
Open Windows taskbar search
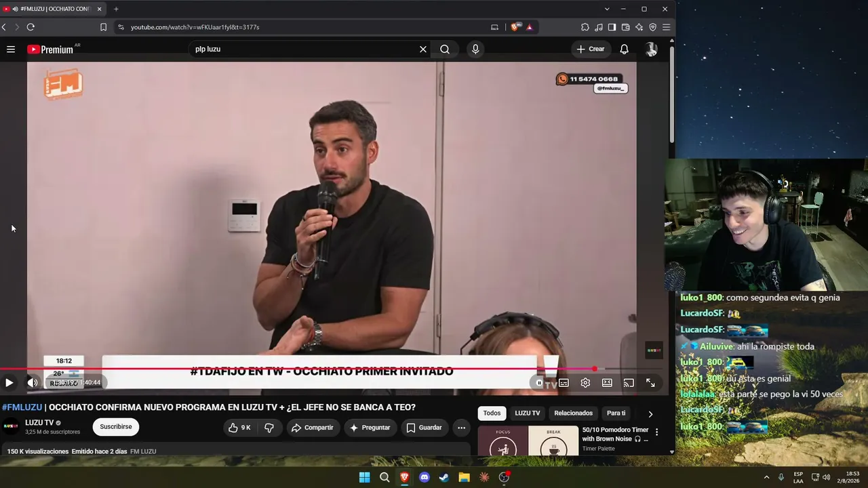384,477
